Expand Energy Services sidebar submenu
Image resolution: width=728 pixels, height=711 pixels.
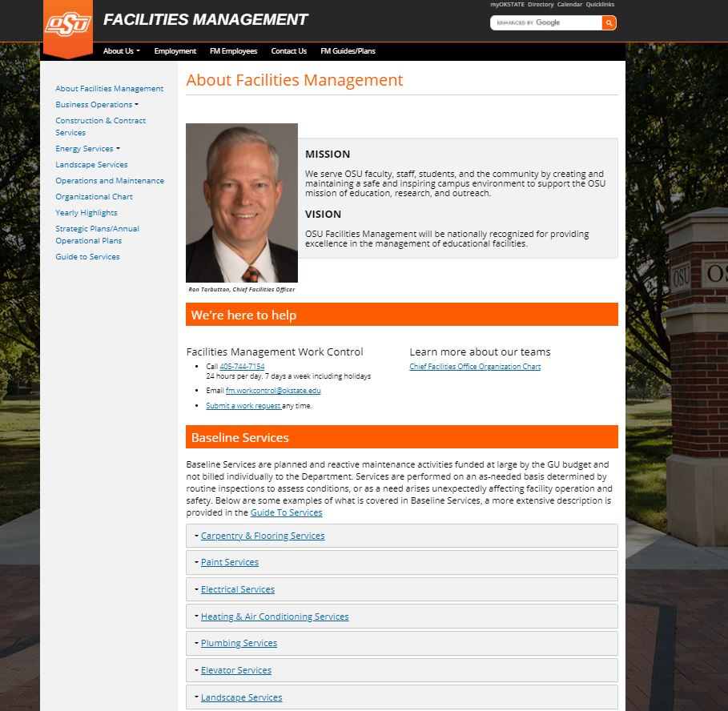[87, 149]
